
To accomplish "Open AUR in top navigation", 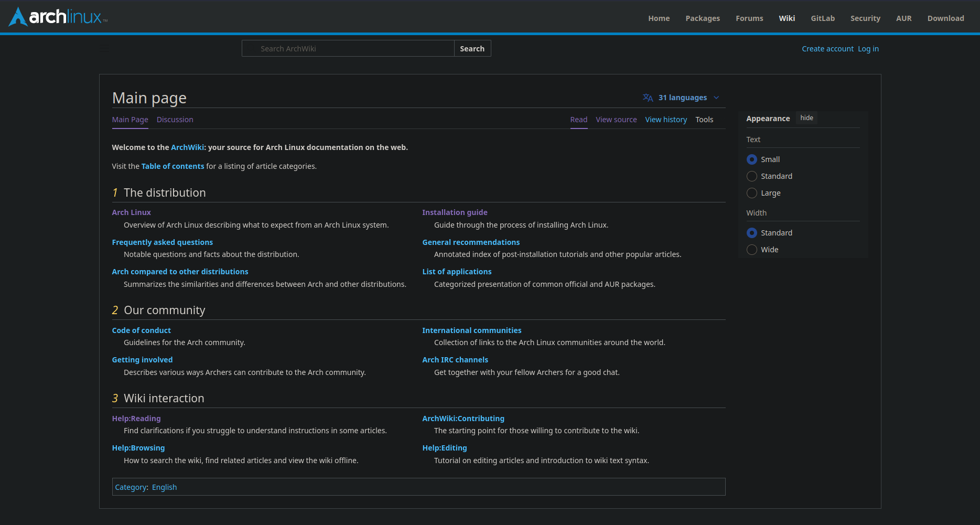I will [x=903, y=18].
